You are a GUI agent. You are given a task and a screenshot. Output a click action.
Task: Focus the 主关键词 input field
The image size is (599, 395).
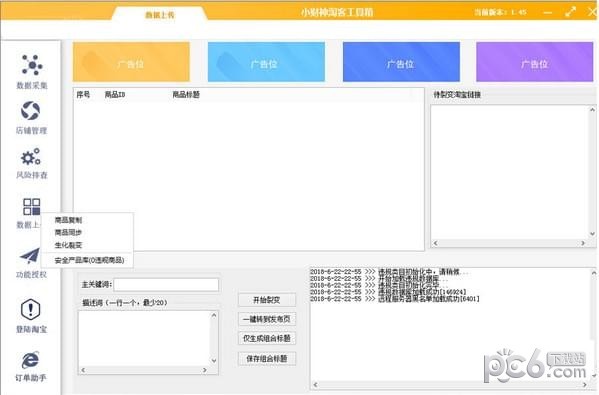[166, 285]
